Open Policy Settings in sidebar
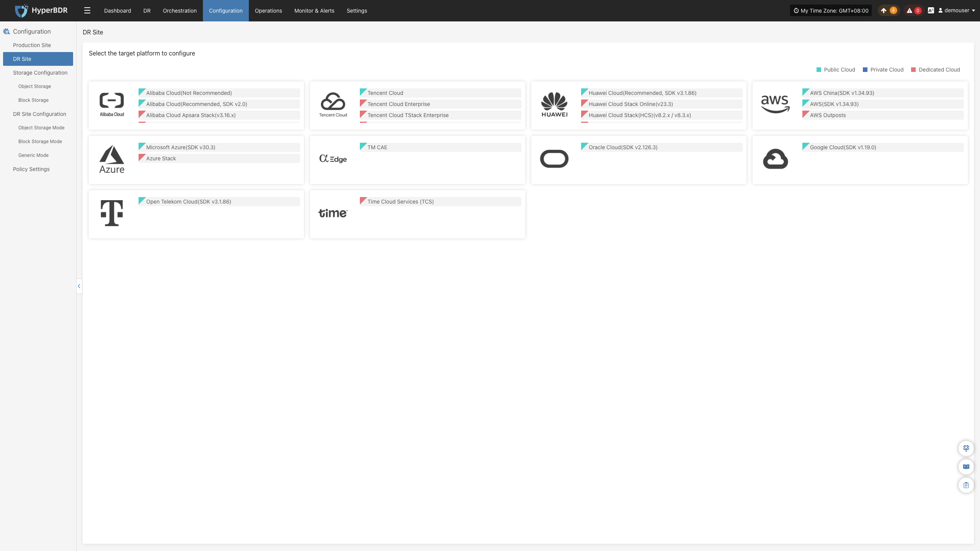Image resolution: width=980 pixels, height=551 pixels. (x=38, y=169)
